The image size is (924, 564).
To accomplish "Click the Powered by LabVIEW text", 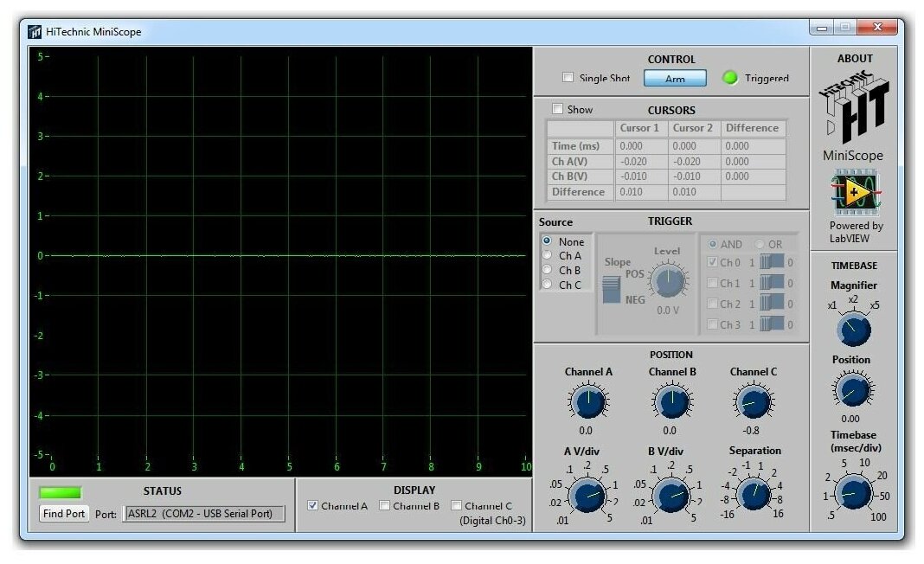I will click(x=856, y=232).
